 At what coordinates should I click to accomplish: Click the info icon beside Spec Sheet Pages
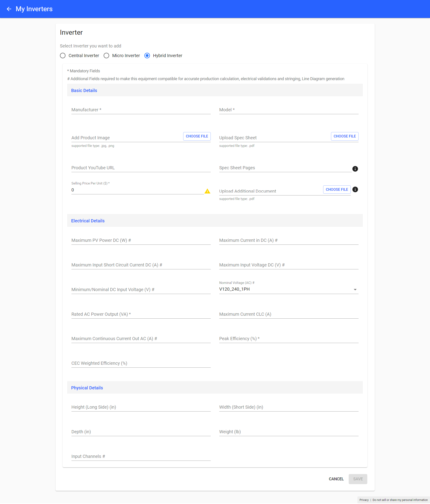pyautogui.click(x=355, y=169)
